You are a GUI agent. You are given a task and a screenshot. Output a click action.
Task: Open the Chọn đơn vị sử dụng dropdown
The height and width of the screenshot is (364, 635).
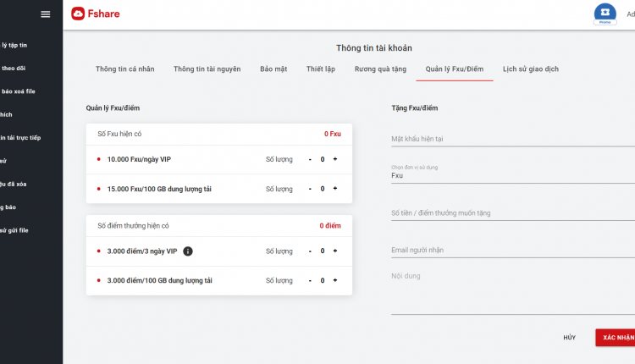[x=513, y=175]
